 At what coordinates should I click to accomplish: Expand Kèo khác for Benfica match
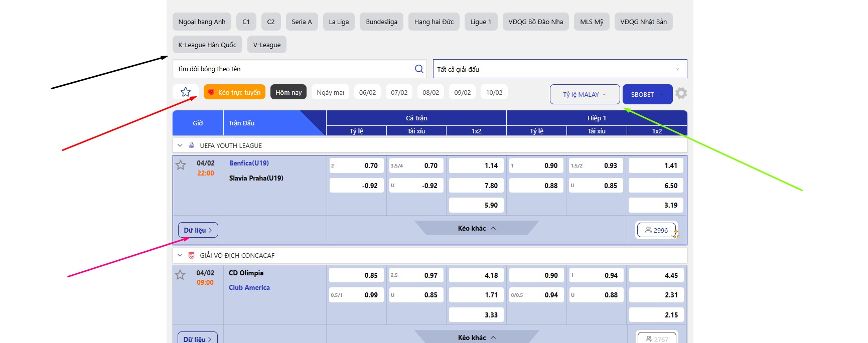476,228
